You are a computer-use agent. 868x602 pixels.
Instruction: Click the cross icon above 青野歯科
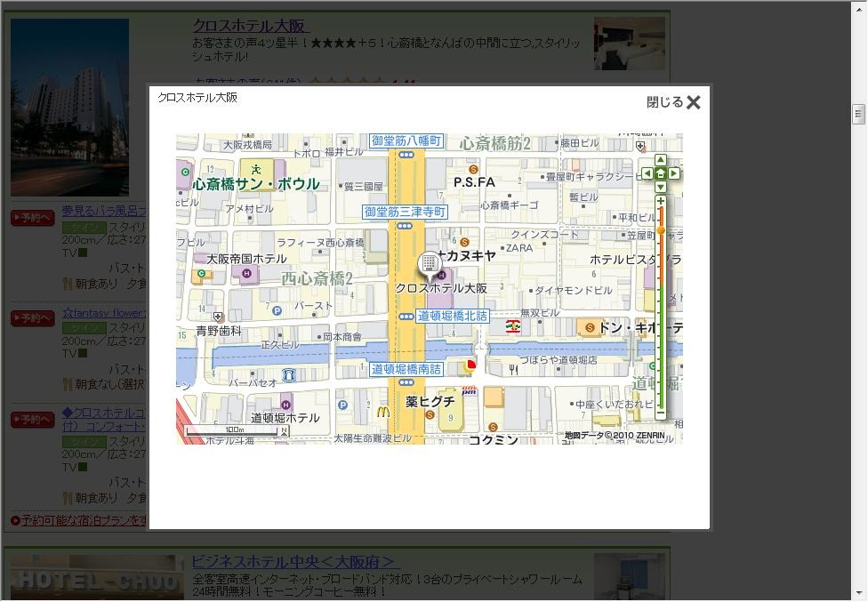click(219, 317)
